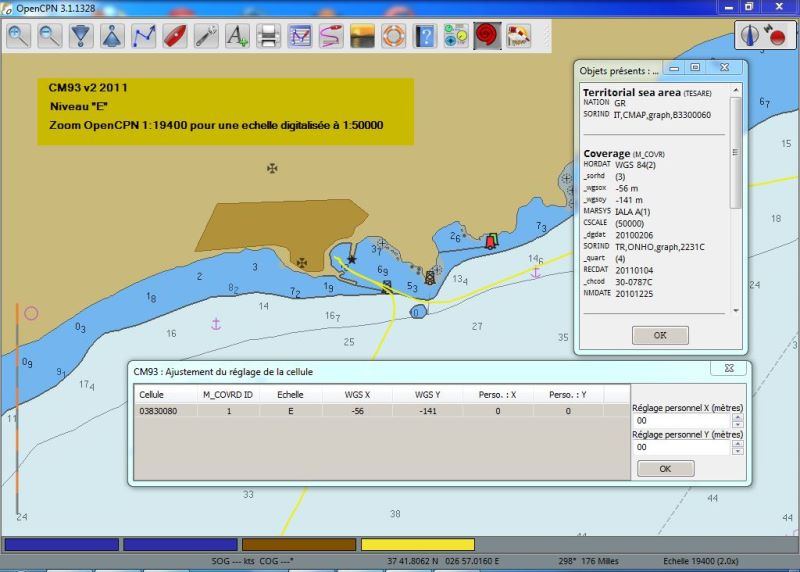Click the Coverage (M_COVR) heading
Screen dimensions: 800x572
click(x=624, y=153)
